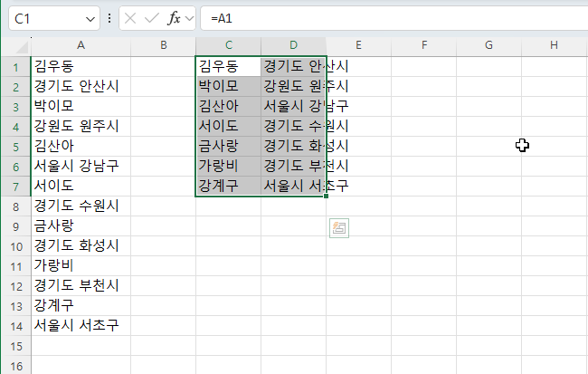Expand the formula bar function dropdown chevron
The width and height of the screenshot is (588, 374).
tap(189, 18)
